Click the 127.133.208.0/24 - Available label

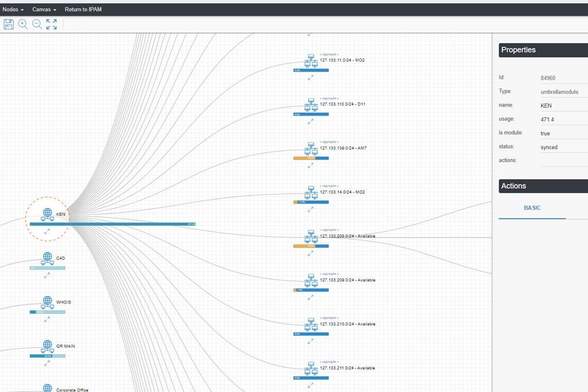point(347,236)
